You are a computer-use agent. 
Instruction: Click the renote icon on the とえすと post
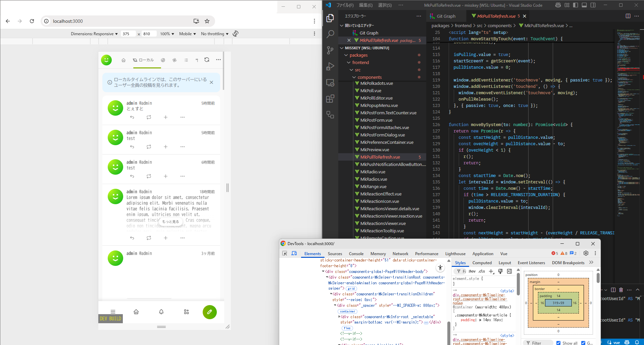click(149, 117)
